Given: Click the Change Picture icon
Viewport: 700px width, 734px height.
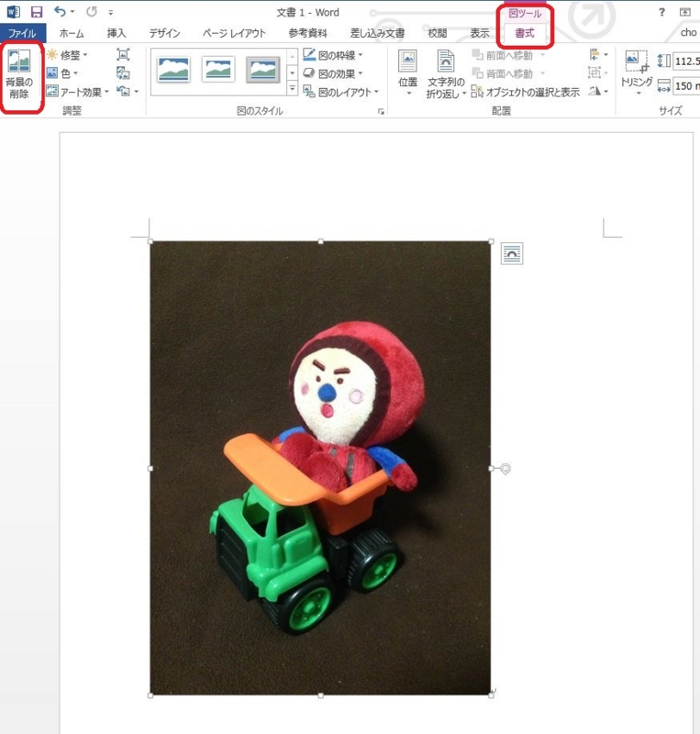Looking at the screenshot, I should [123, 73].
